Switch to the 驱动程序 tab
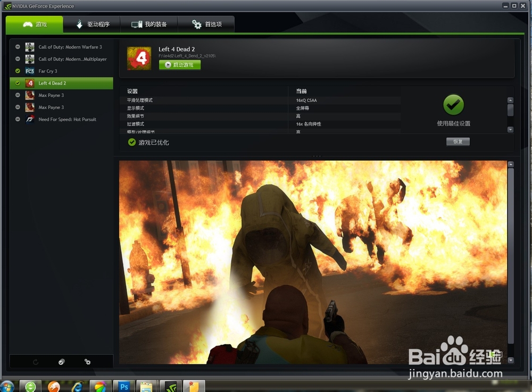532x392 pixels. [92, 24]
